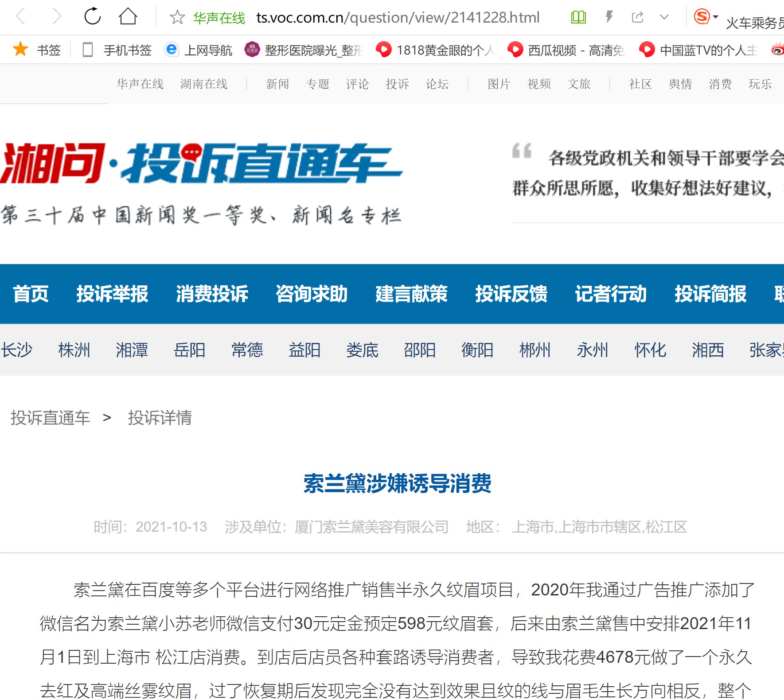Choose 怀化 city filter
The image size is (784, 700).
pos(650,350)
